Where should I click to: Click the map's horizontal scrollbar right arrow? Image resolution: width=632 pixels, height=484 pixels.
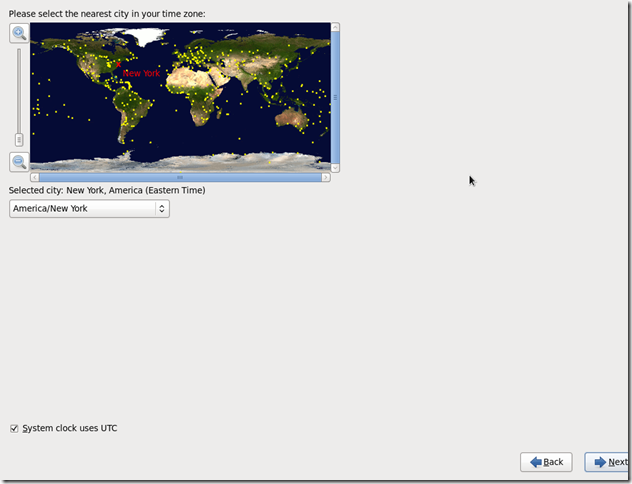326,177
